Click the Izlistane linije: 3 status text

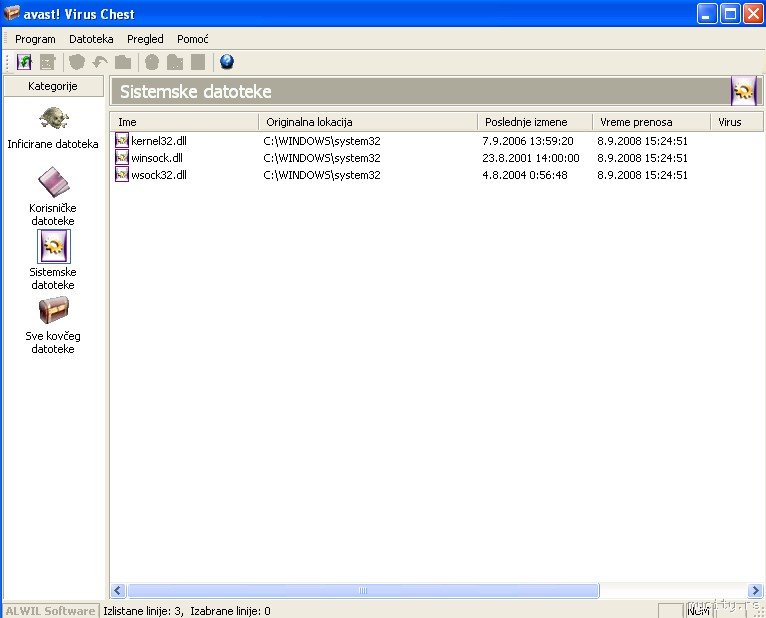tap(143, 611)
